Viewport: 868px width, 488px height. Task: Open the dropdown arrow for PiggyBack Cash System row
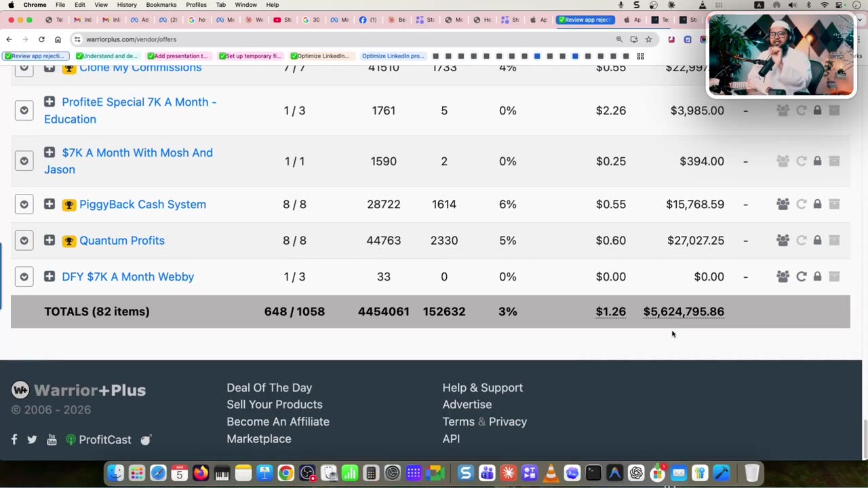24,205
